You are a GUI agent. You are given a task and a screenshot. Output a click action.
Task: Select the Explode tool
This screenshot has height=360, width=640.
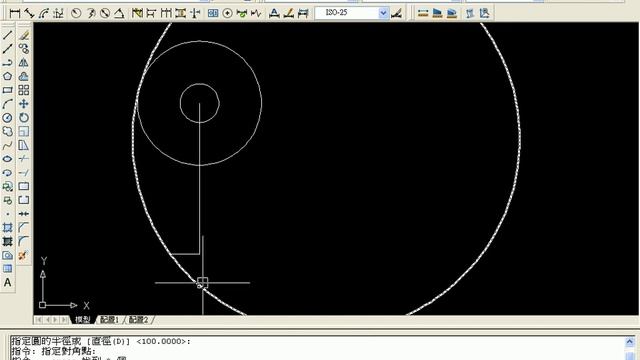point(24,256)
